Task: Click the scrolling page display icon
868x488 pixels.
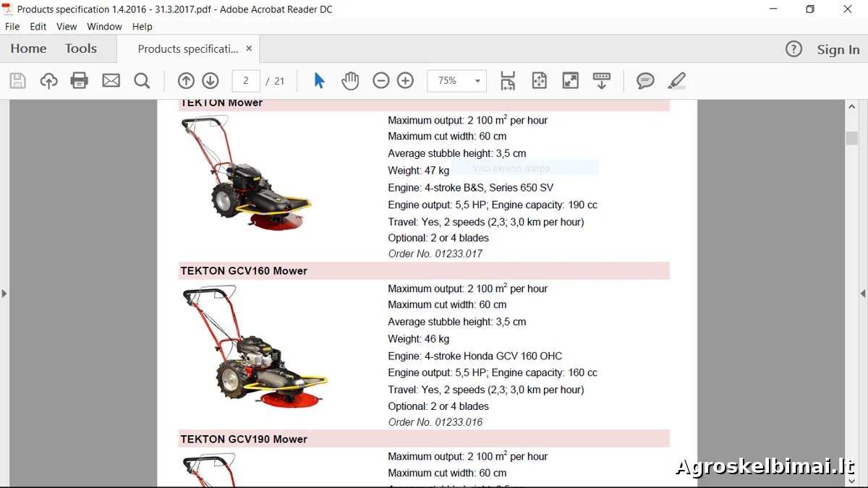Action: click(508, 80)
